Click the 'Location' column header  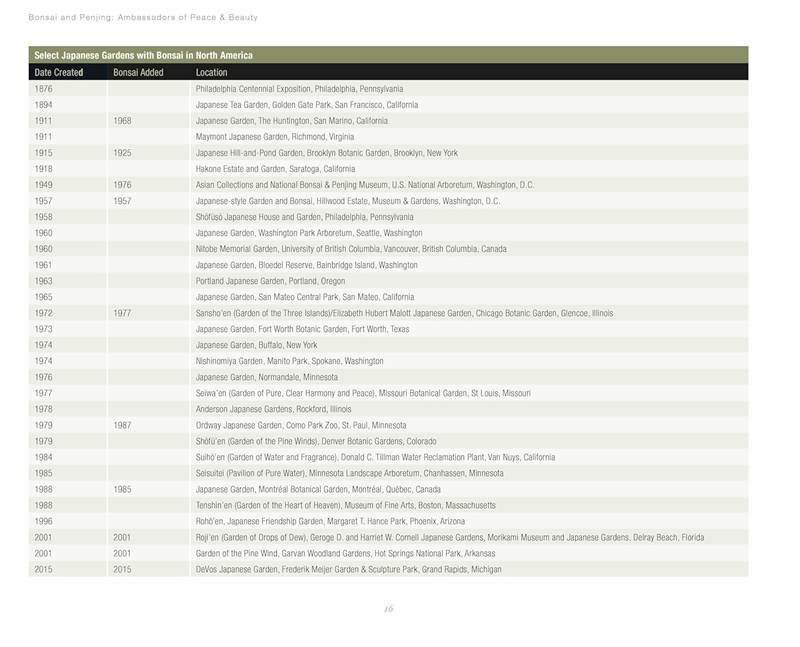click(211, 72)
